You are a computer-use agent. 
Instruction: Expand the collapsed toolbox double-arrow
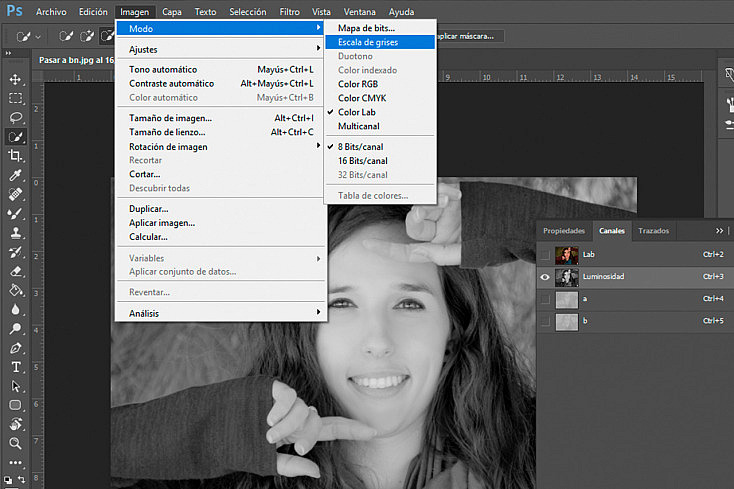[x=8, y=53]
